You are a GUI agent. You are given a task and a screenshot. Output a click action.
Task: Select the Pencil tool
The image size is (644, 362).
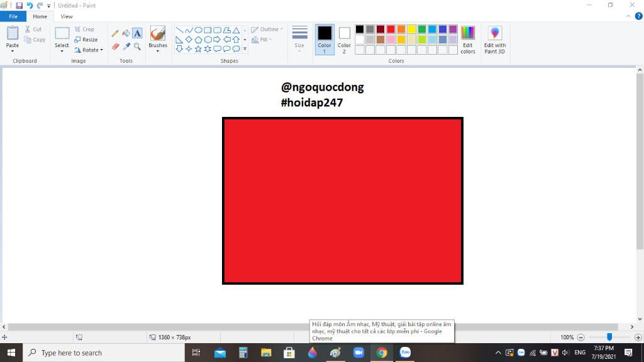tap(115, 33)
